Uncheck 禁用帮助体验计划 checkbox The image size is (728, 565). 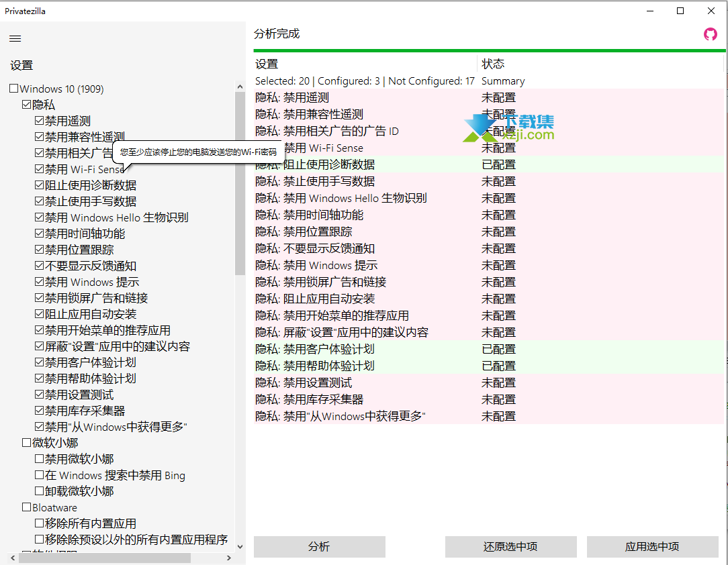click(x=40, y=378)
